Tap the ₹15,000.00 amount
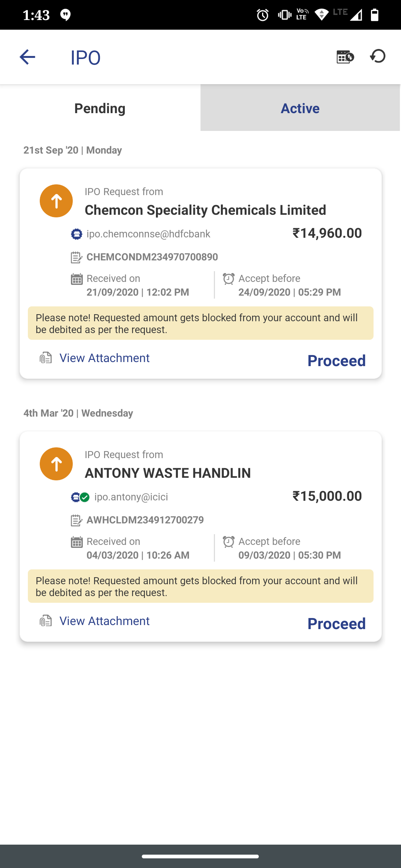Screen dimensions: 401x868 pyautogui.click(x=327, y=496)
